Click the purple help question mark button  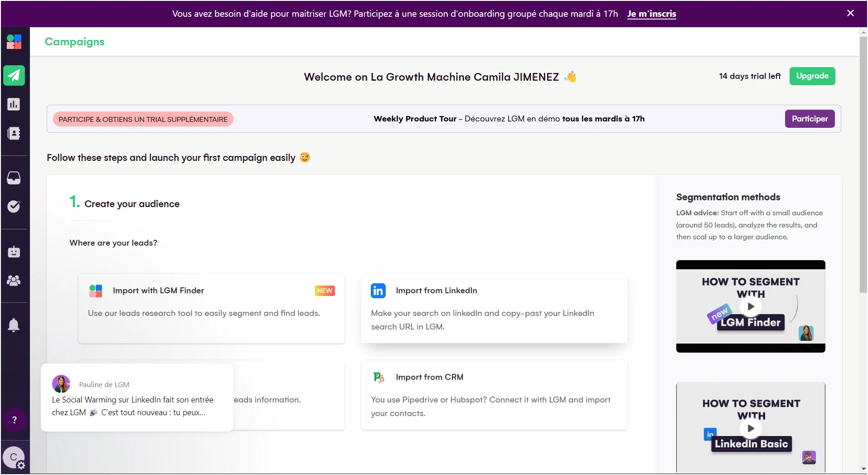[x=15, y=420]
